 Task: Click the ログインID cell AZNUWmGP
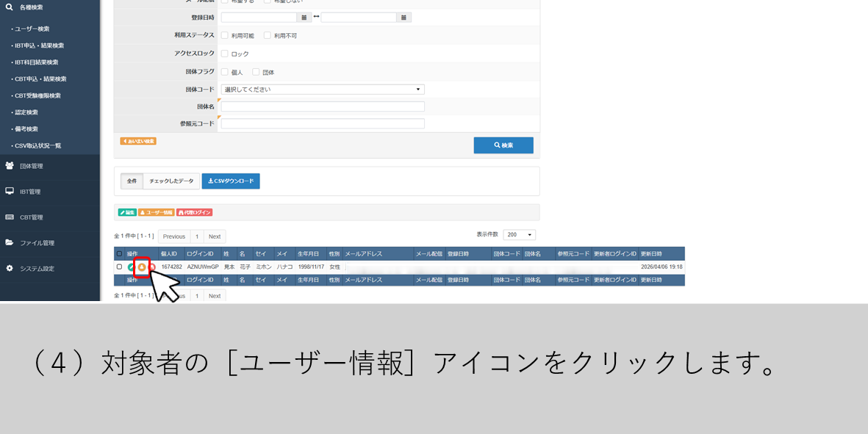[x=203, y=267]
